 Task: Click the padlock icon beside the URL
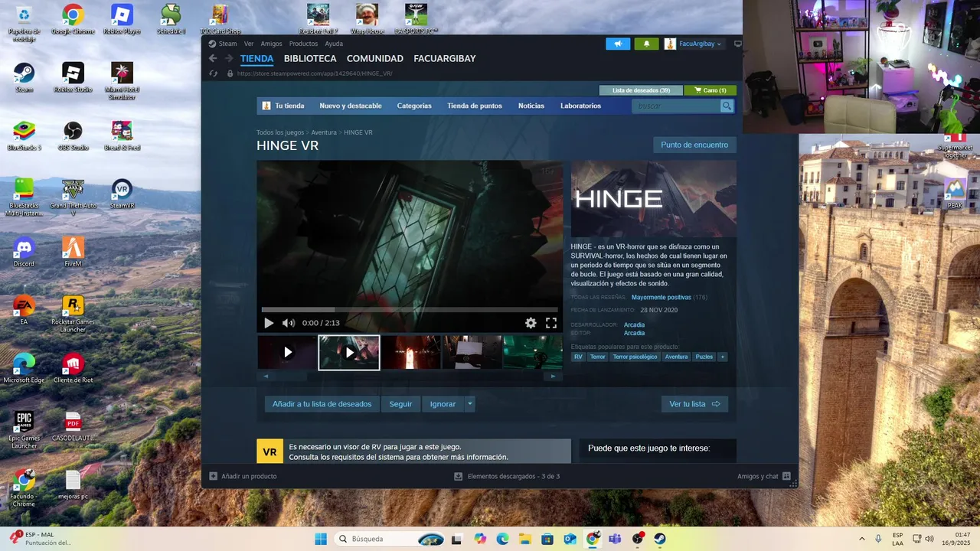230,73
